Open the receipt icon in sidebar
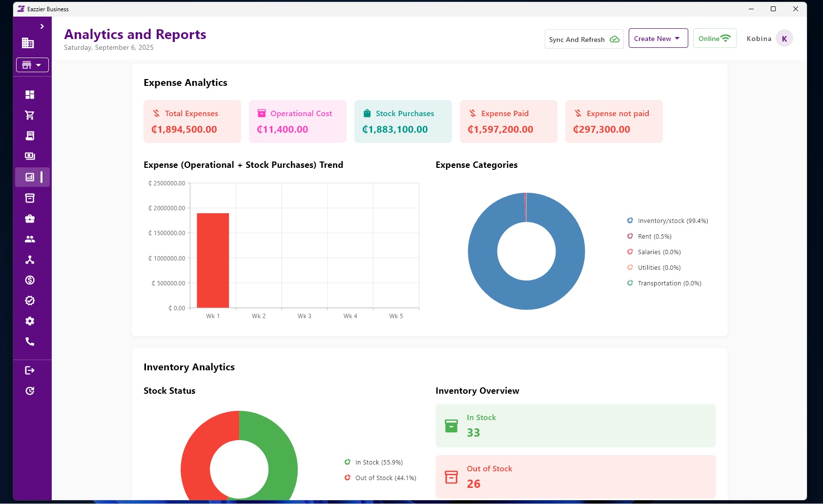The image size is (823, 504). click(30, 136)
